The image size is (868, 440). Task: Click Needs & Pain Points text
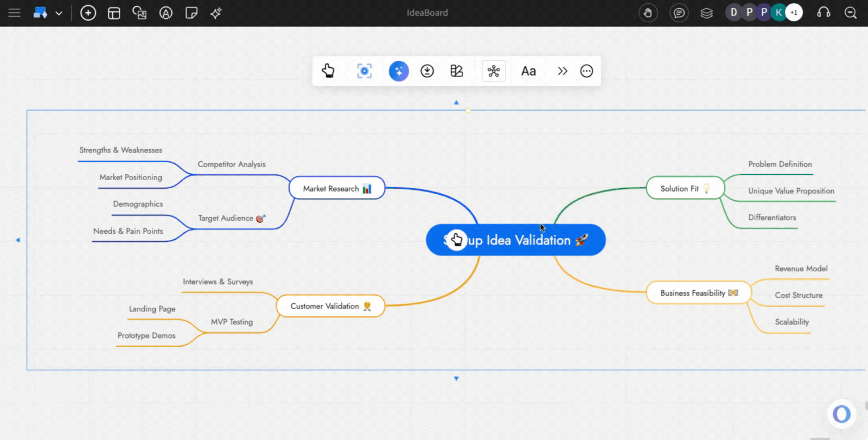click(x=128, y=231)
